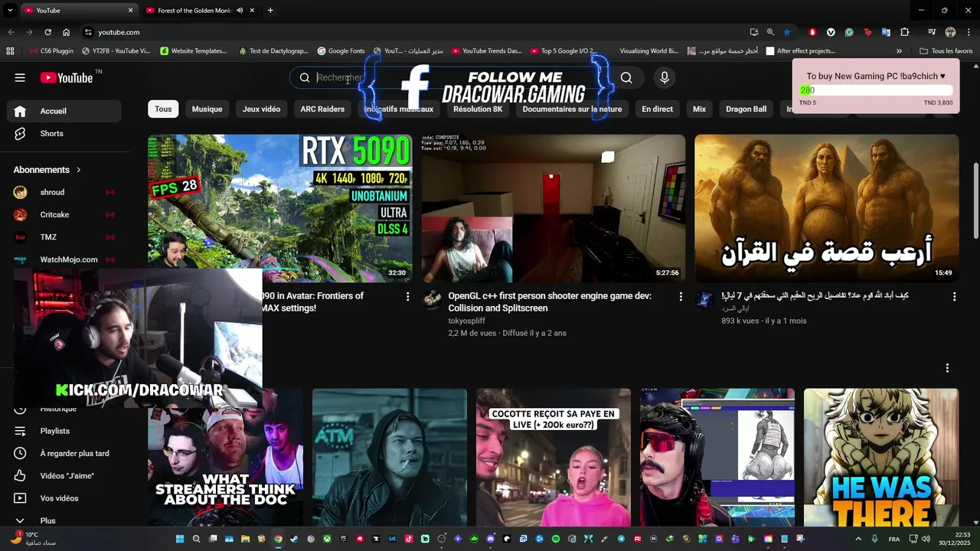Open Accueil in the sidebar
The height and width of the screenshot is (551, 980).
coord(64,111)
